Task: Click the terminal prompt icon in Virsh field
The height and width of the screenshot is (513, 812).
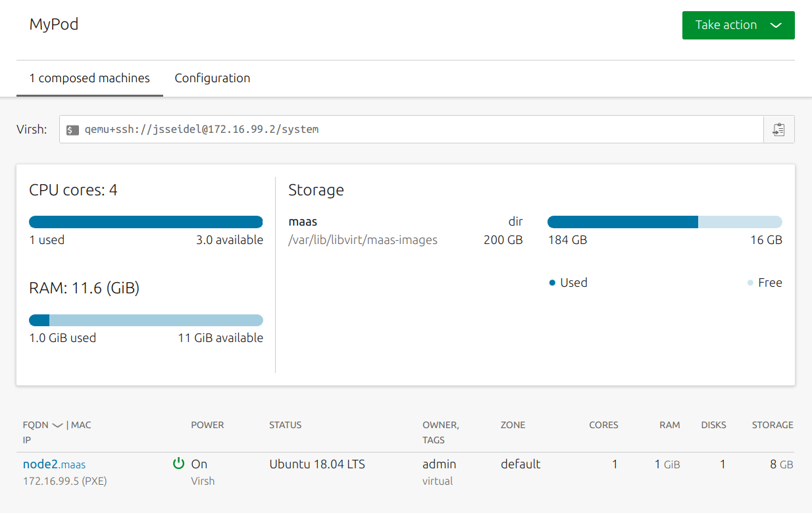Action: [73, 130]
